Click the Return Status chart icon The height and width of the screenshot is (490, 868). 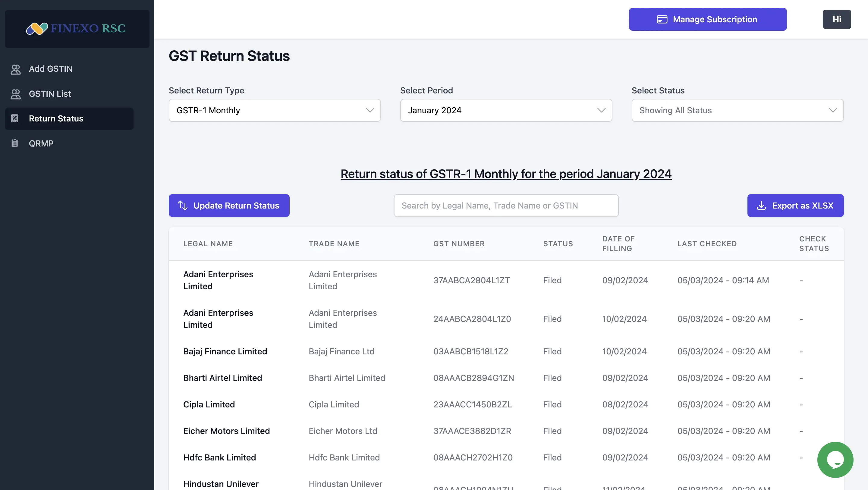(x=15, y=119)
